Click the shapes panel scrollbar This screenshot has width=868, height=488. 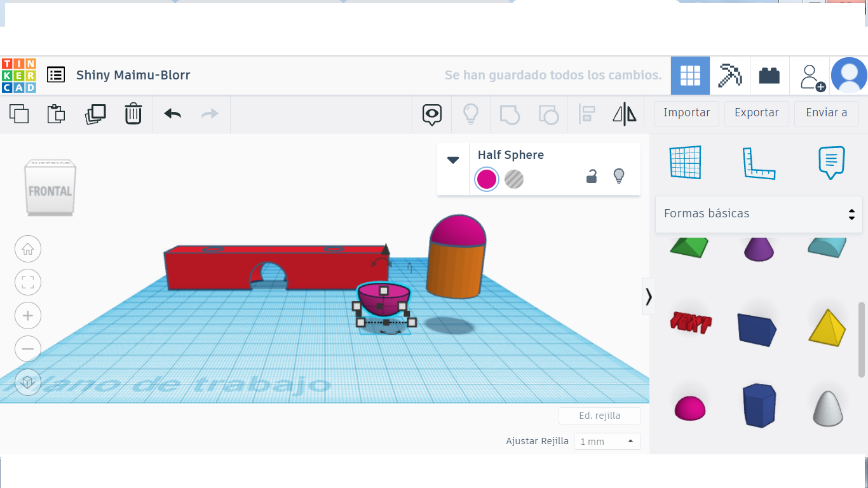click(862, 339)
